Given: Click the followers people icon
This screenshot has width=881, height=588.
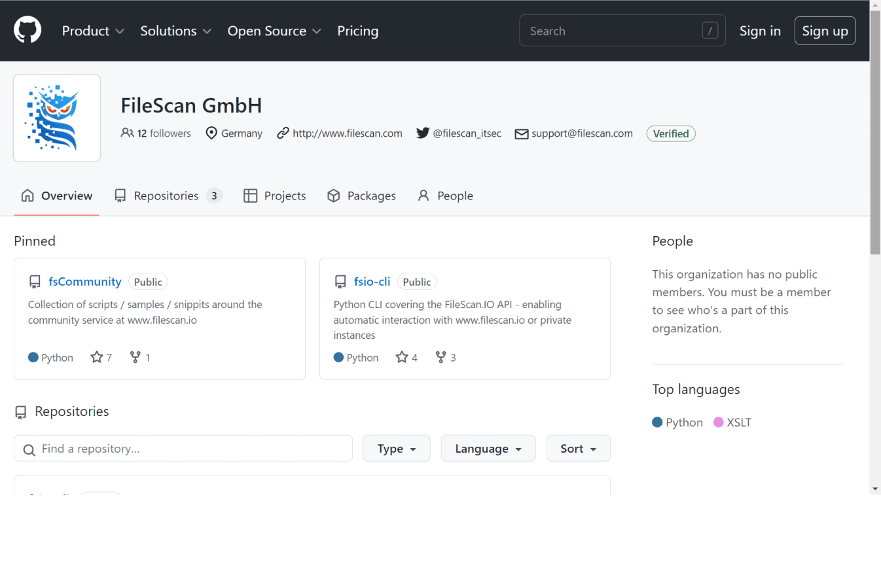Looking at the screenshot, I should point(127,133).
